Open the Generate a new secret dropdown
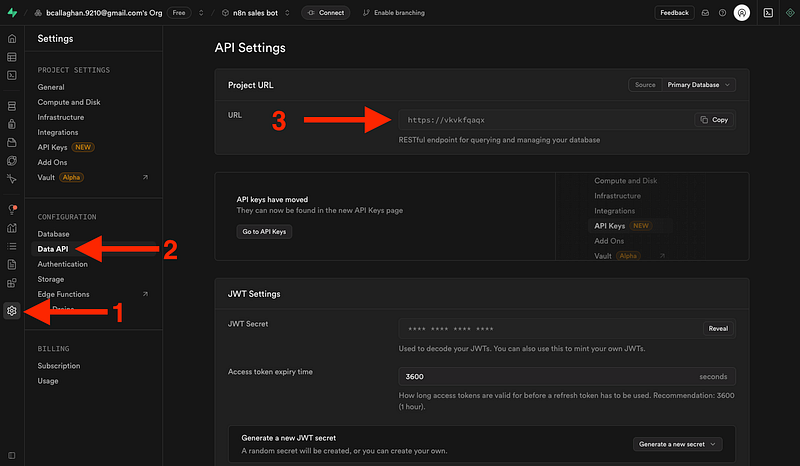Screen dimensions: 800x466 tap(677, 444)
